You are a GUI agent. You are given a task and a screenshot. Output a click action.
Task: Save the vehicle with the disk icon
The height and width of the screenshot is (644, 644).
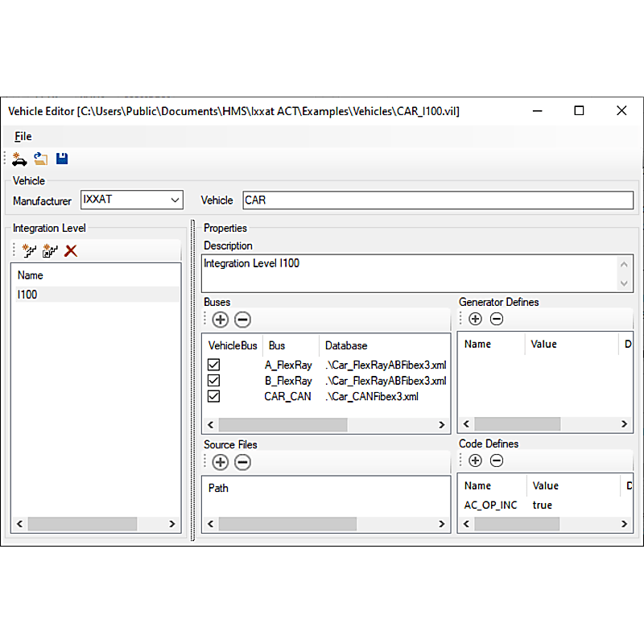coord(61,159)
